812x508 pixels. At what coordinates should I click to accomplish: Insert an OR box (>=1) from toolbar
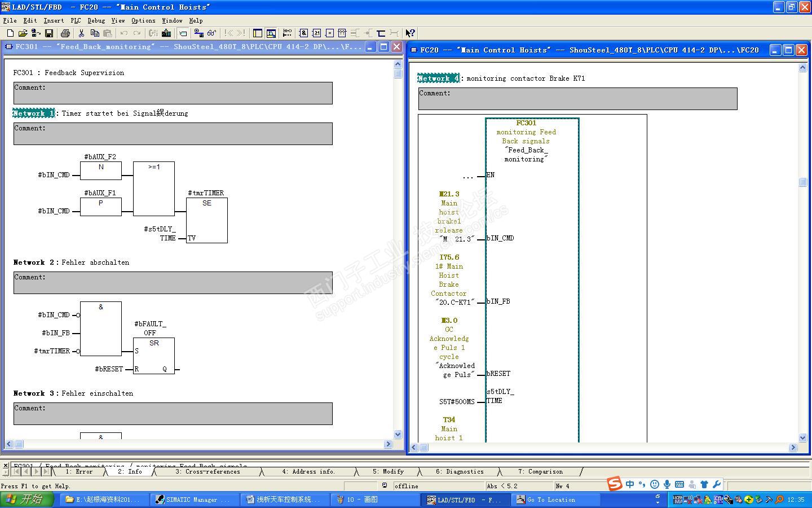pyautogui.click(x=316, y=33)
